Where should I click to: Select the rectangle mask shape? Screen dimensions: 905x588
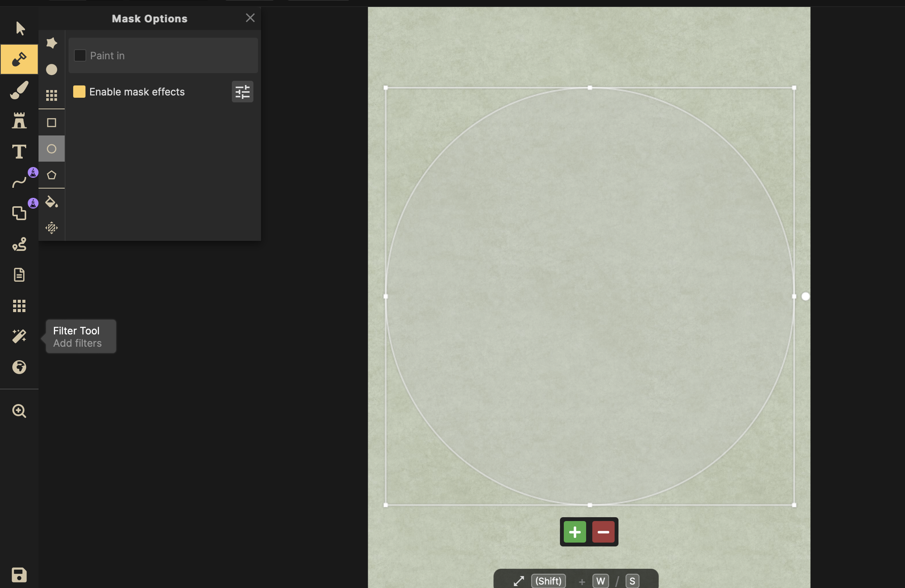(52, 123)
